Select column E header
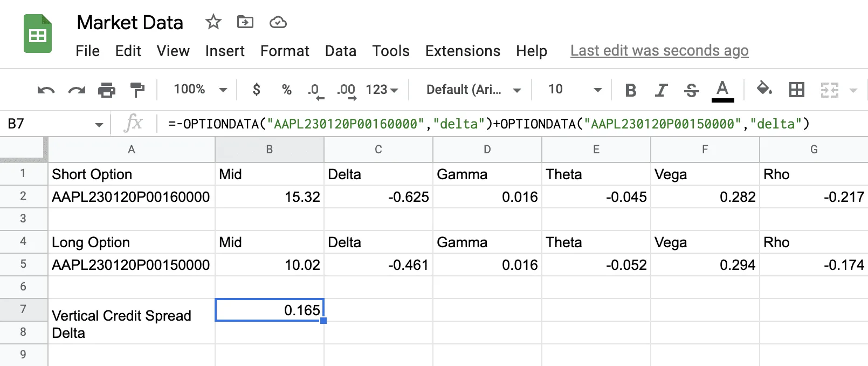 (596, 150)
